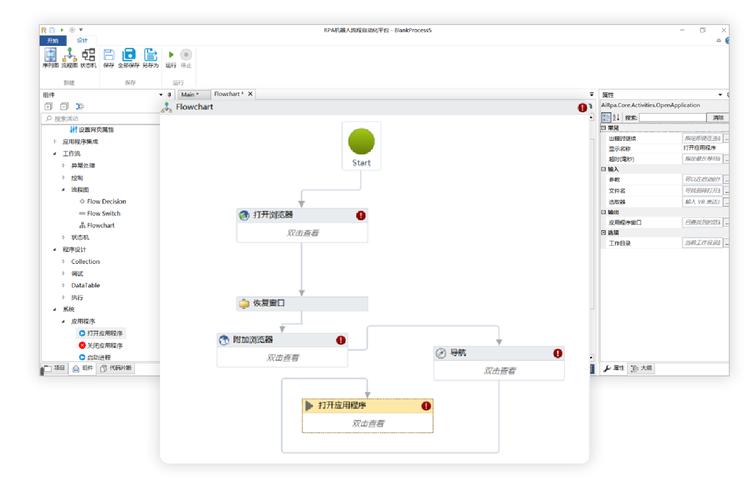Viewport: 750px width, 500px height.
Task: Collapse the 常规 property group
Action: [x=603, y=128]
